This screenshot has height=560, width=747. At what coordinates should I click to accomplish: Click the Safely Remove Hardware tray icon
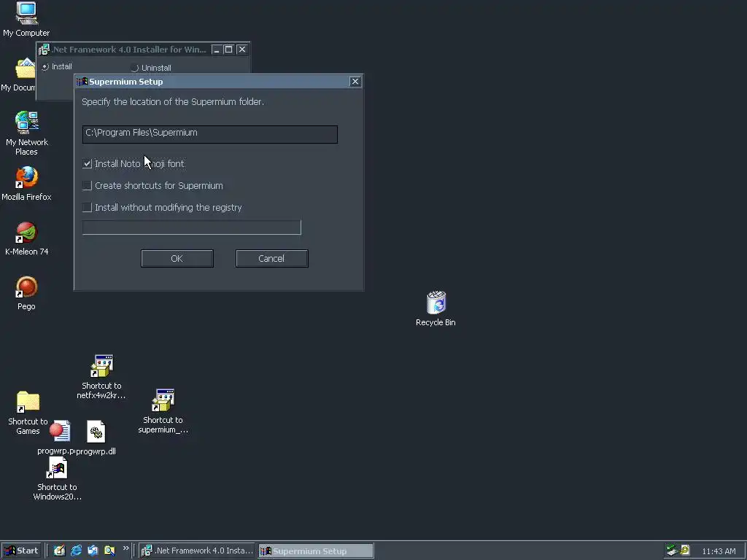[x=672, y=551]
